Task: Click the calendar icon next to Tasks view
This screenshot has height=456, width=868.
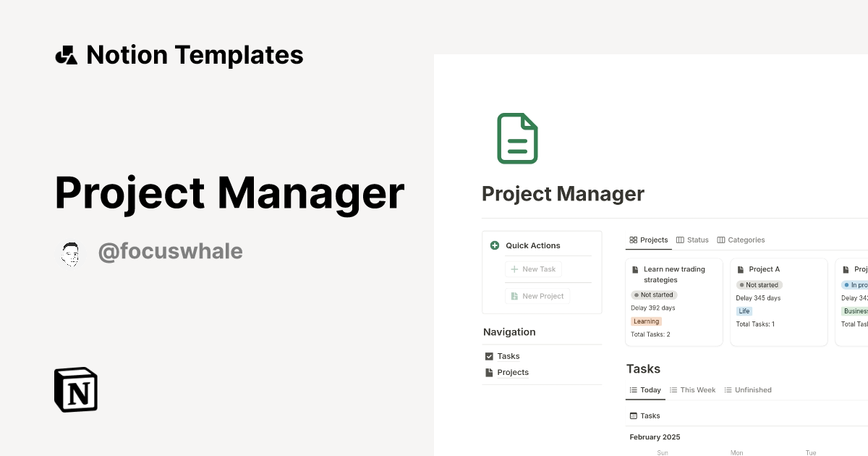Action: click(632, 415)
